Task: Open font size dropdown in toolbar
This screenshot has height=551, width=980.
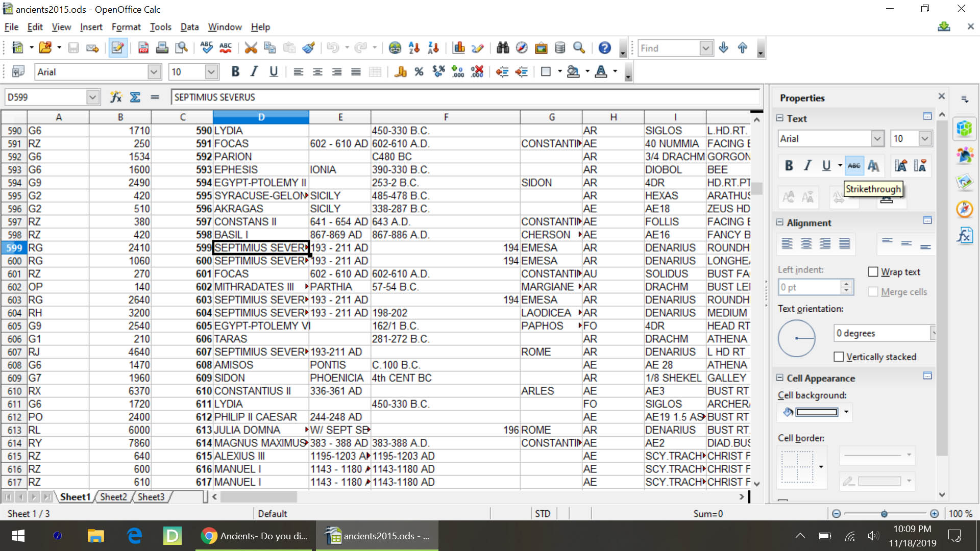Action: [x=211, y=72]
